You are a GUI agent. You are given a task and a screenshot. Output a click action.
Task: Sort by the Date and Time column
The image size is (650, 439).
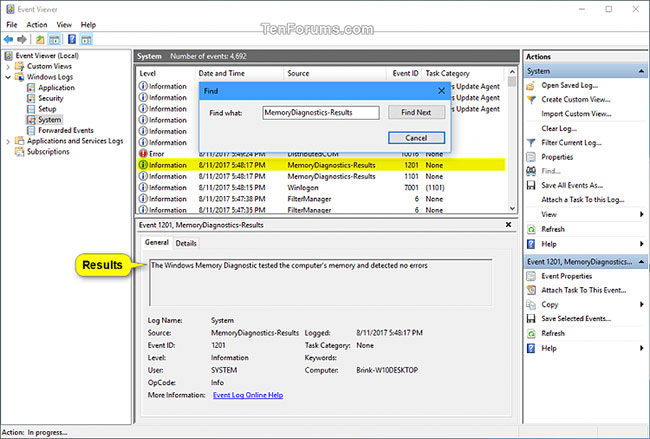[239, 73]
